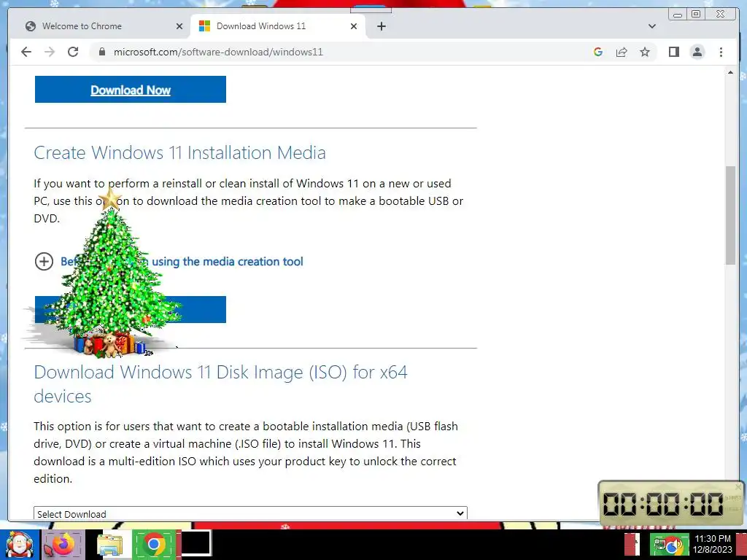
Task: Open the taskbar clock showing 11:30 PM
Action: coord(712,544)
